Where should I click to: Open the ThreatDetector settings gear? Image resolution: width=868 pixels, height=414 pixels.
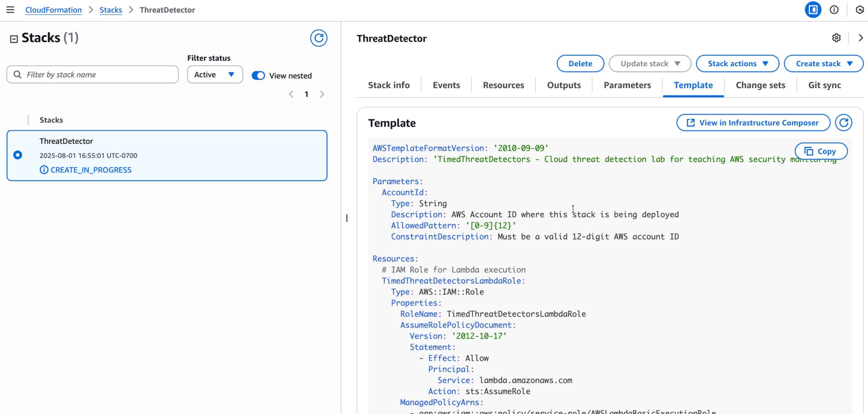pos(836,38)
